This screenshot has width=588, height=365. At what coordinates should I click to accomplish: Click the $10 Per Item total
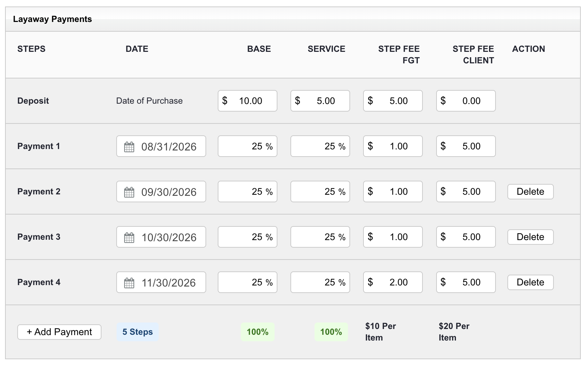tap(380, 332)
